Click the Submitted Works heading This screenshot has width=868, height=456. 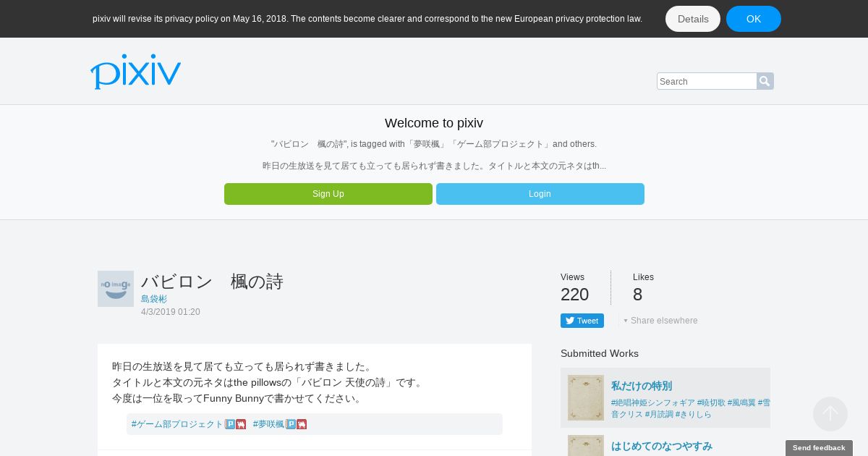(x=600, y=353)
